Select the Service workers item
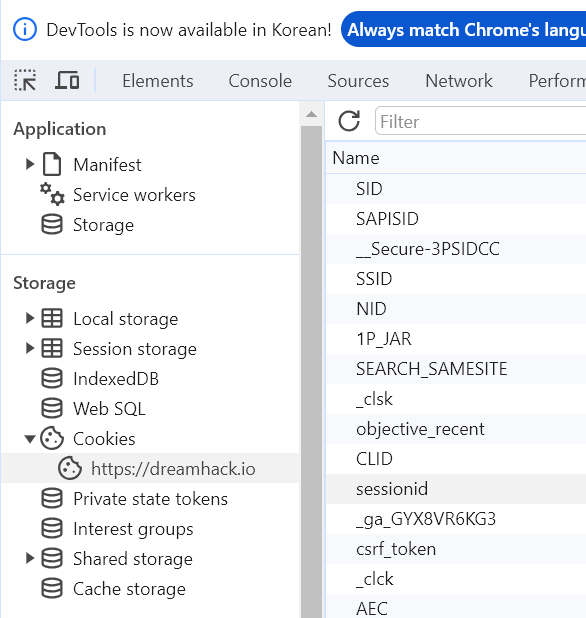This screenshot has width=586, height=618. (134, 195)
